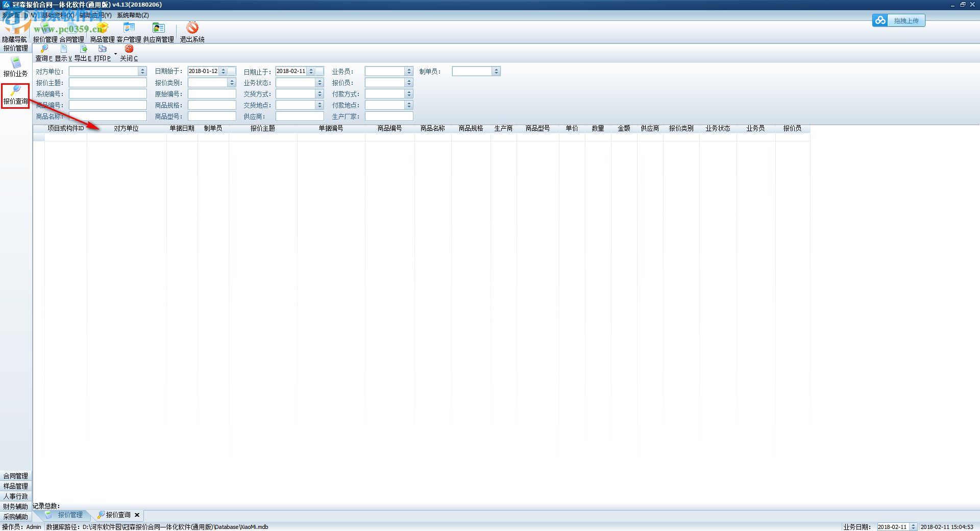This screenshot has height=531, width=980.
Task: Click the 日期止于 date spinner arrows
Action: [311, 71]
